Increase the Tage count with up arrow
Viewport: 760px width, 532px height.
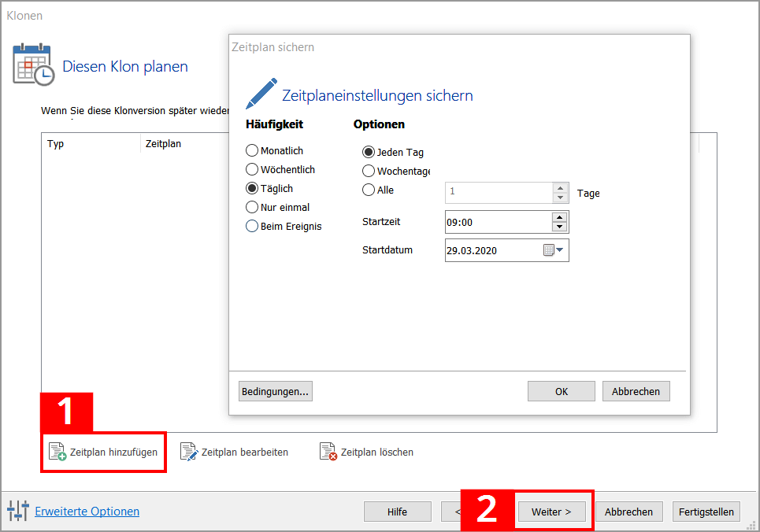560,188
